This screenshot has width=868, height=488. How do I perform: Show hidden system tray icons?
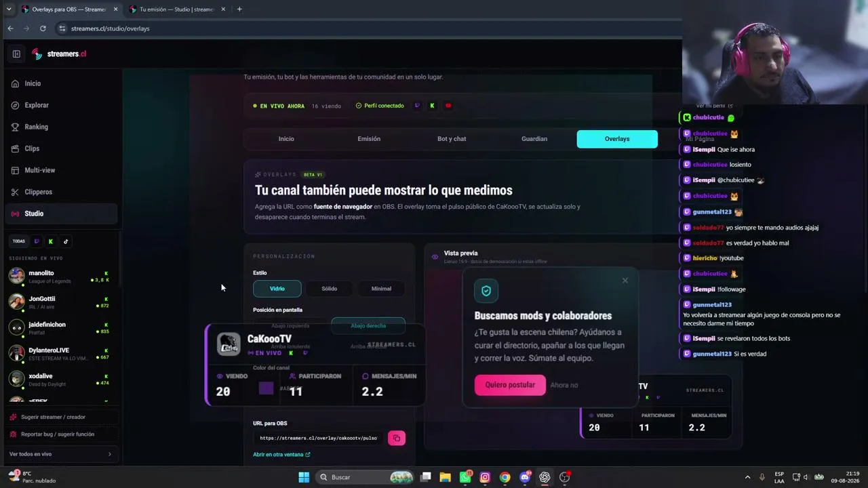747,477
